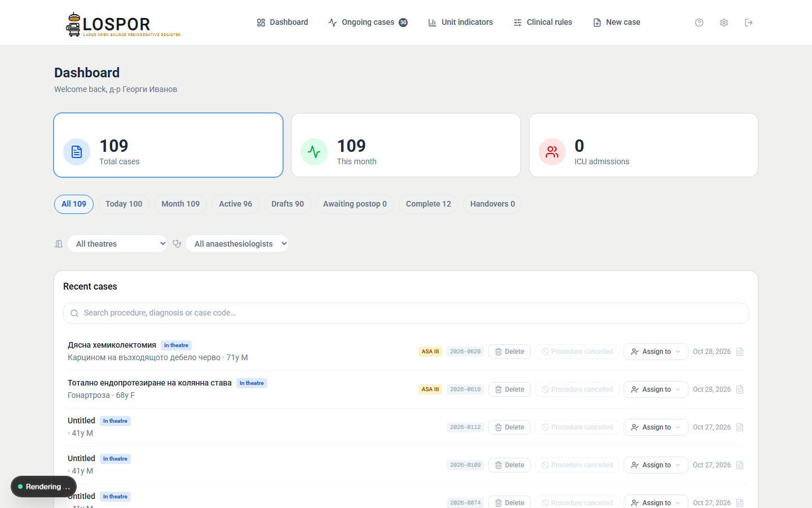This screenshot has height=508, width=812.
Task: Toggle the Complete 12 filter chip
Action: (x=429, y=204)
